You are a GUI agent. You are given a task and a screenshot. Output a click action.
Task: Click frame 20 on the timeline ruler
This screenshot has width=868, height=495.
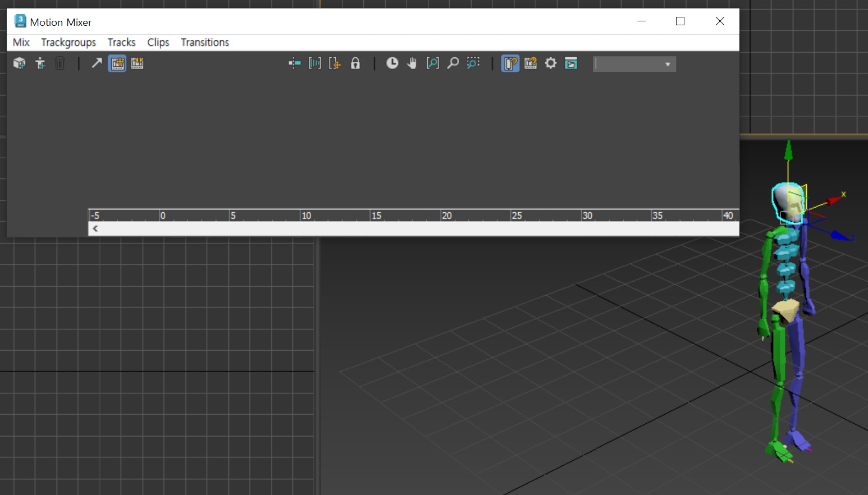click(x=447, y=216)
